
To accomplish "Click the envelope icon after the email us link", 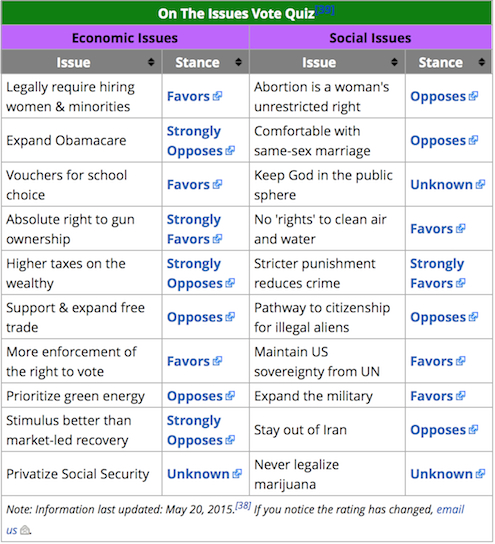I will [25, 530].
